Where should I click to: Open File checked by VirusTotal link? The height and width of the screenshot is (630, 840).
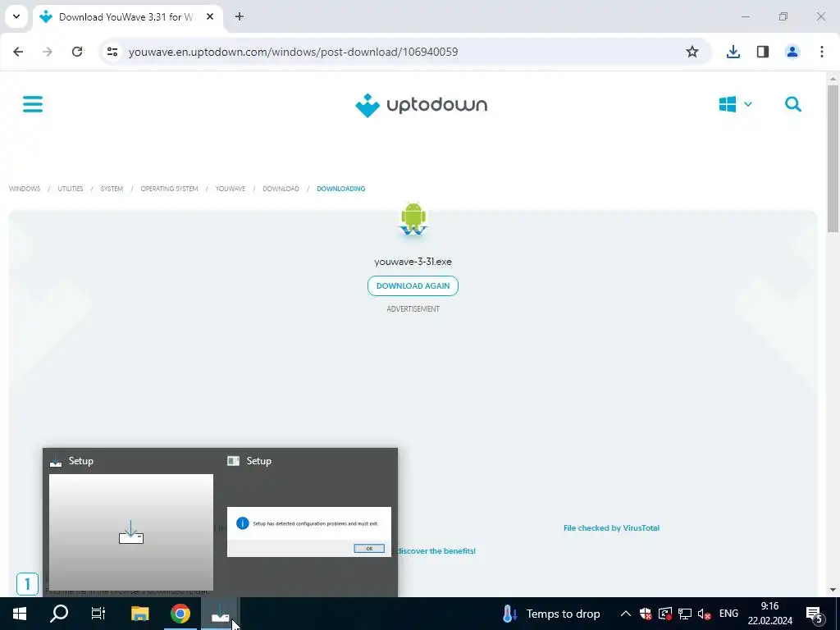(611, 527)
